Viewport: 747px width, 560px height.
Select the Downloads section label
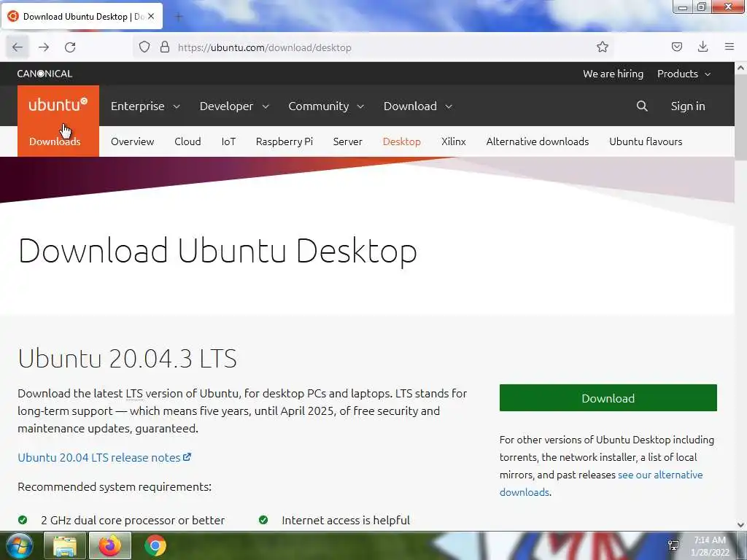click(55, 141)
